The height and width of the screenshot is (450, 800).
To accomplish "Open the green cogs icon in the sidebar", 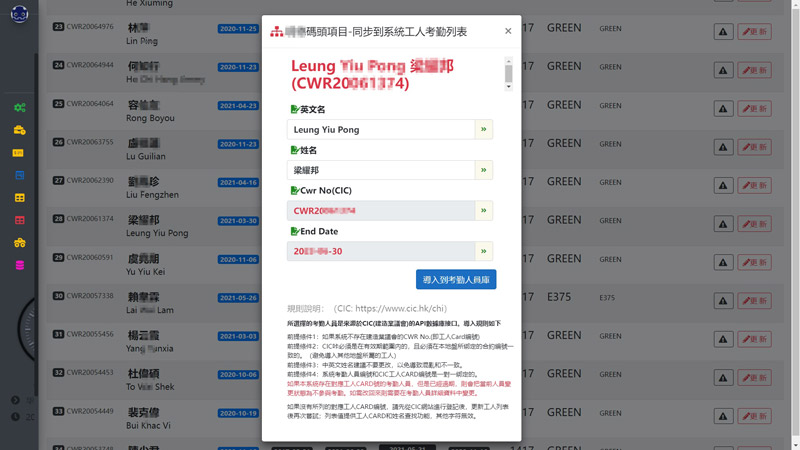I will [x=19, y=107].
